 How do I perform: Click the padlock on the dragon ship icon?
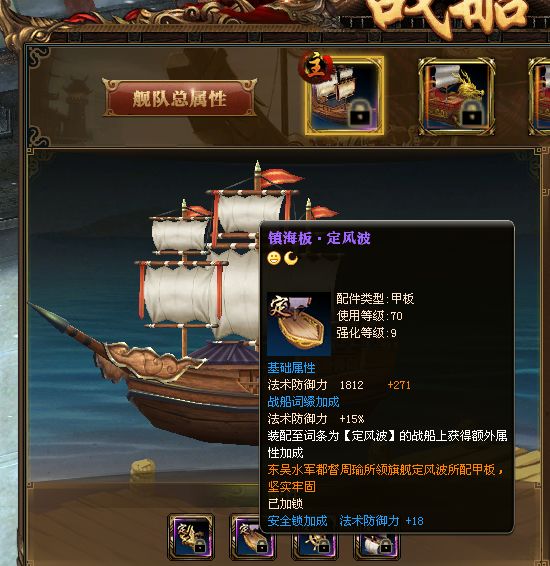pos(473,115)
